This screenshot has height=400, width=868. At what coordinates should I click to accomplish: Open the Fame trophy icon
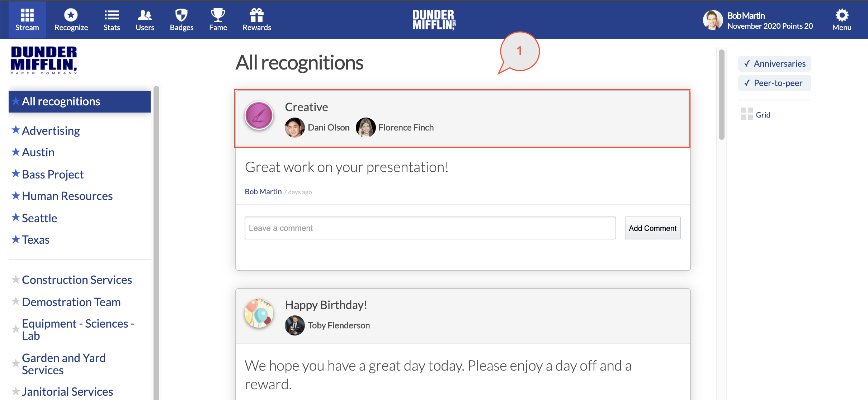tap(218, 15)
